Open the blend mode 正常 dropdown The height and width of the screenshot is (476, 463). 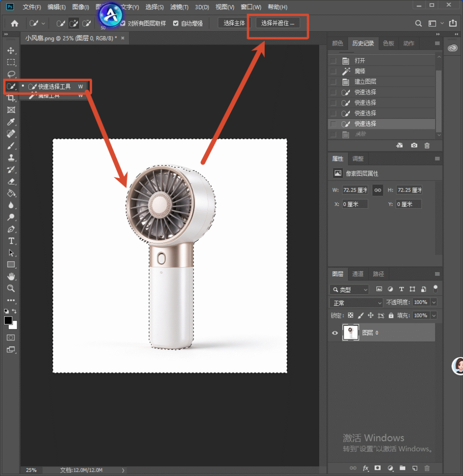click(x=356, y=303)
